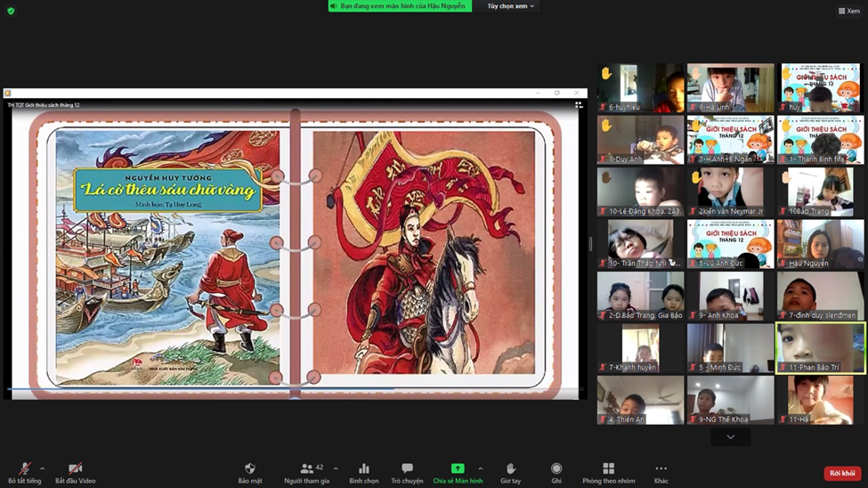Show next page of participant videos
Image resolution: width=868 pixels, height=488 pixels.
[x=731, y=437]
